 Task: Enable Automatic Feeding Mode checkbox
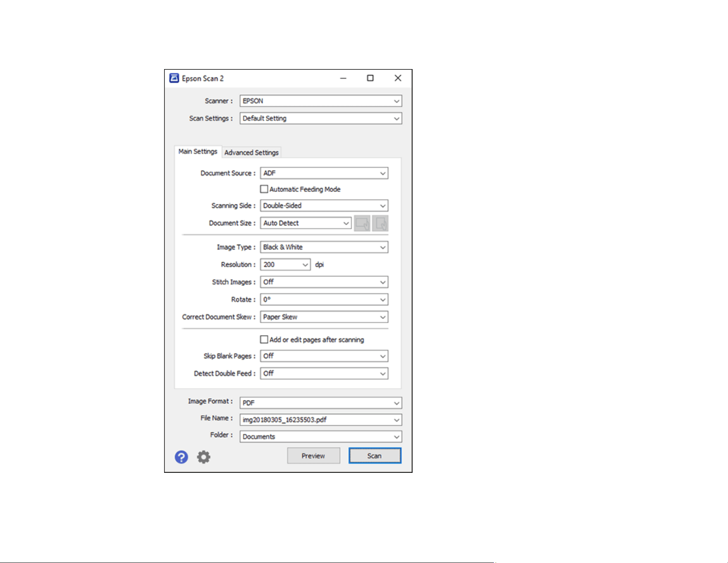tap(264, 189)
